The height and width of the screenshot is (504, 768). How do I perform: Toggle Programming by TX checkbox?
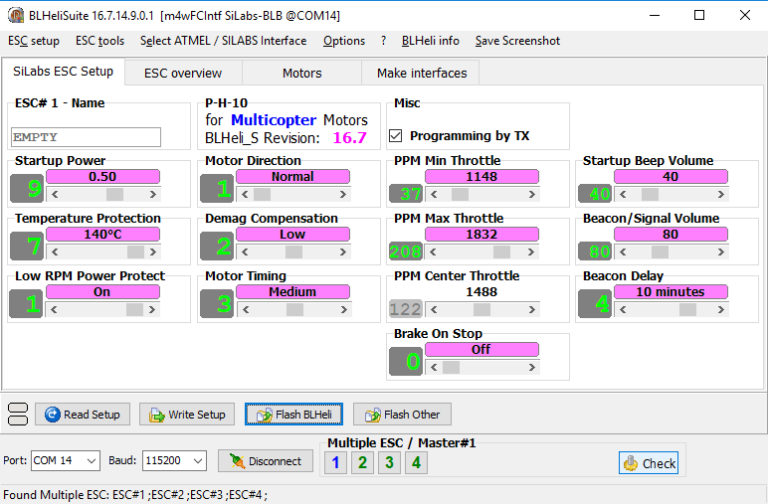pos(396,135)
